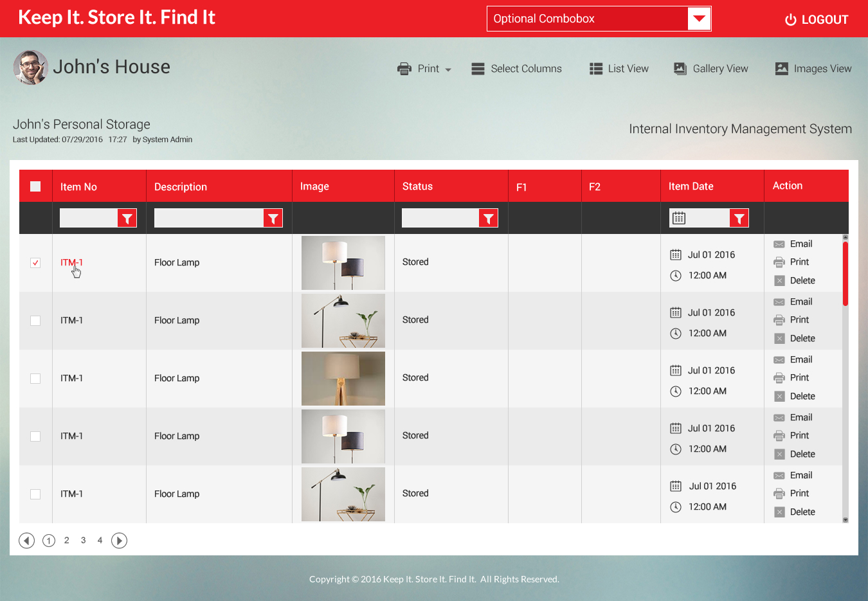Image resolution: width=868 pixels, height=601 pixels.
Task: Click the Description column filter icon
Action: 273,219
